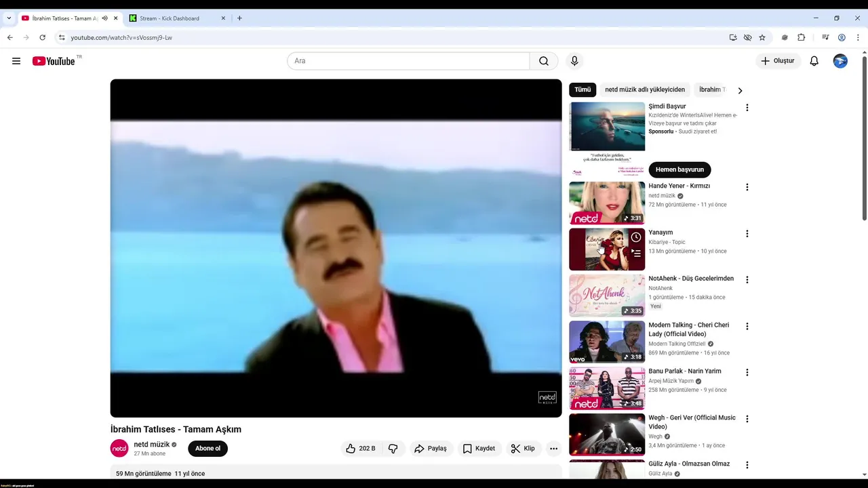Viewport: 868px width, 488px height.
Task: Mute tab via speaker icon in tab
Action: coord(104,18)
